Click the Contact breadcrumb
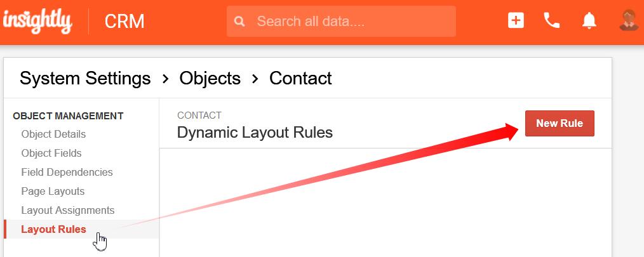This screenshot has width=644, height=257. point(300,78)
